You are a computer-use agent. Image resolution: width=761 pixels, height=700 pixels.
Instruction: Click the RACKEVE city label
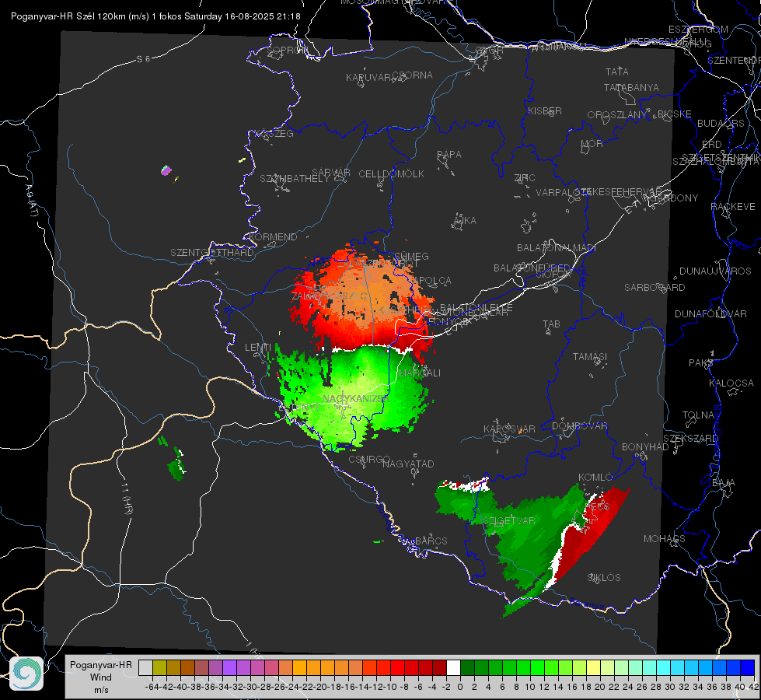tap(733, 206)
